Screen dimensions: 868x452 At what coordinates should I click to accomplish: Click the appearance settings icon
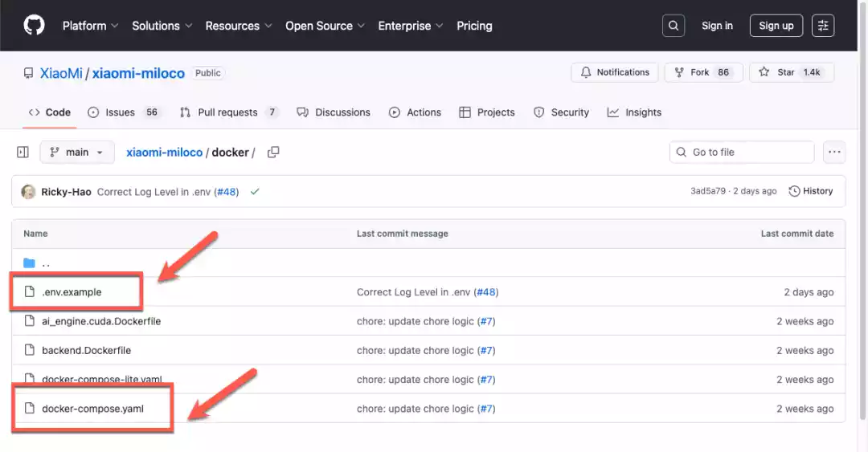[x=823, y=26]
